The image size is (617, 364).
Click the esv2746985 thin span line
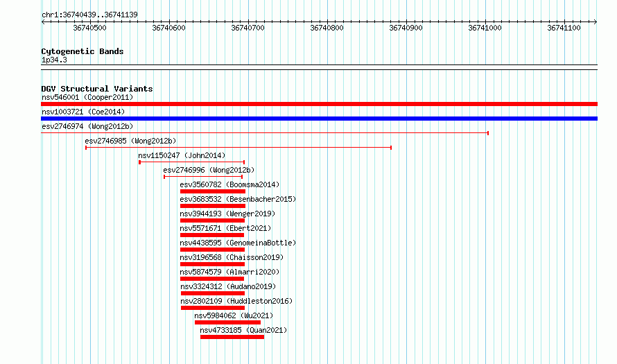238,148
